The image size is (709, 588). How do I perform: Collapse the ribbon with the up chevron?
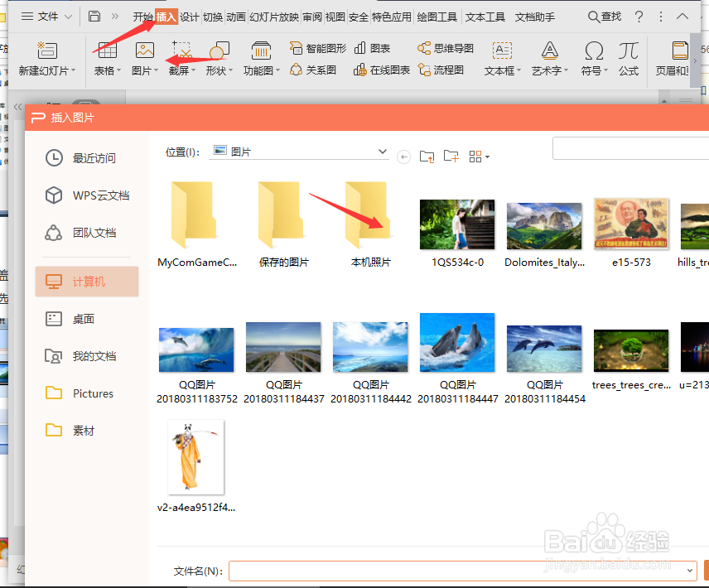point(682,17)
